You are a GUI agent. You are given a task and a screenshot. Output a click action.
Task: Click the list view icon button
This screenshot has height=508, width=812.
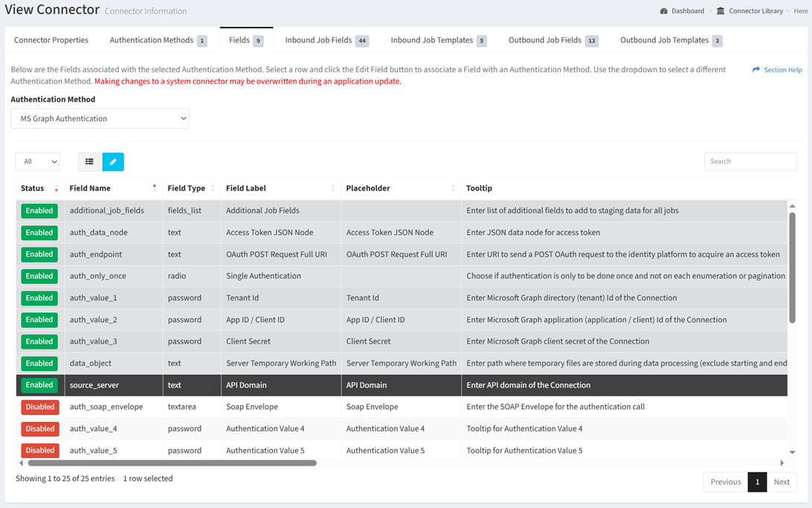(x=89, y=161)
